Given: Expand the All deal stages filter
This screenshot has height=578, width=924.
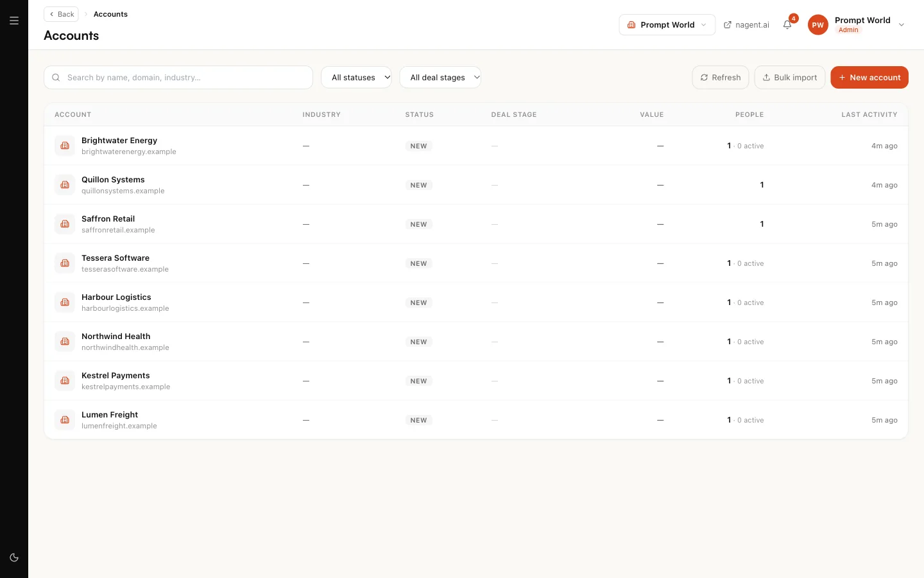Looking at the screenshot, I should click(440, 78).
